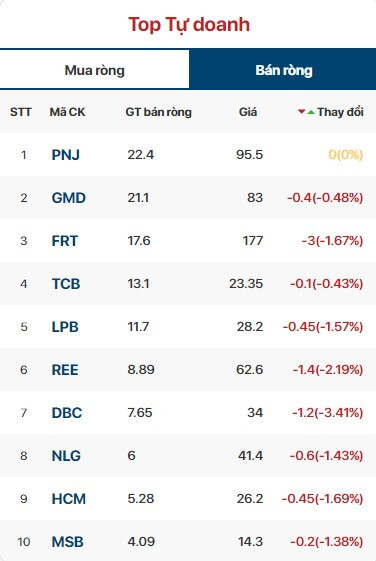Image resolution: width=376 pixels, height=561 pixels.
Task: Select the Bán ròng tab
Action: pos(283,70)
